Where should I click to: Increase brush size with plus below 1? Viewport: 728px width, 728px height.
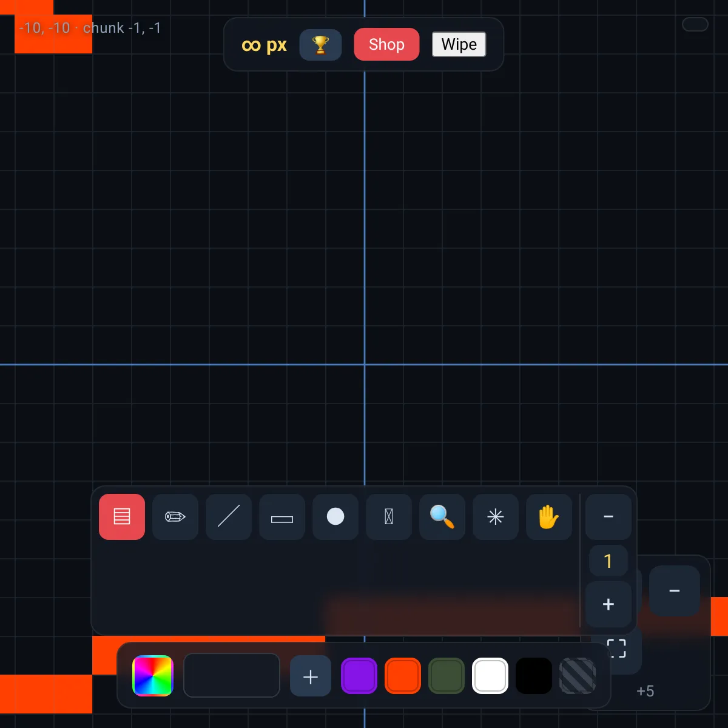[x=608, y=604]
